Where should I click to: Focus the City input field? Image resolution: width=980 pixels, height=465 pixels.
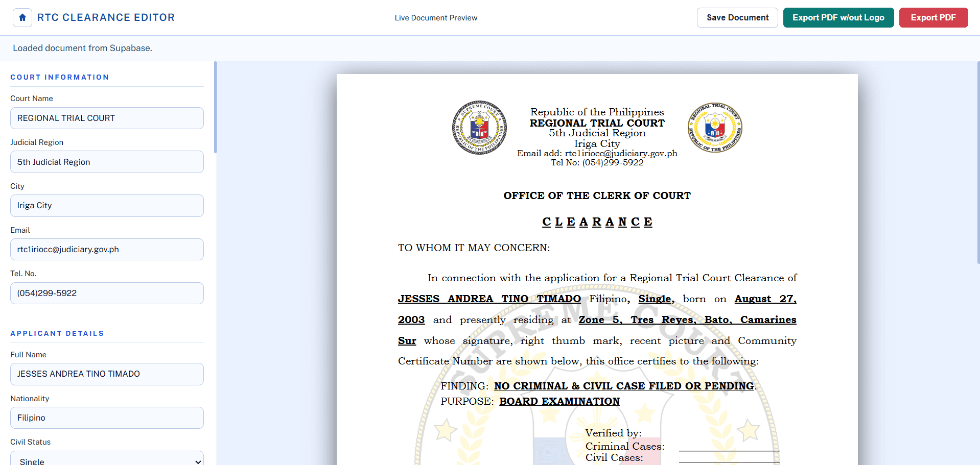(x=107, y=206)
